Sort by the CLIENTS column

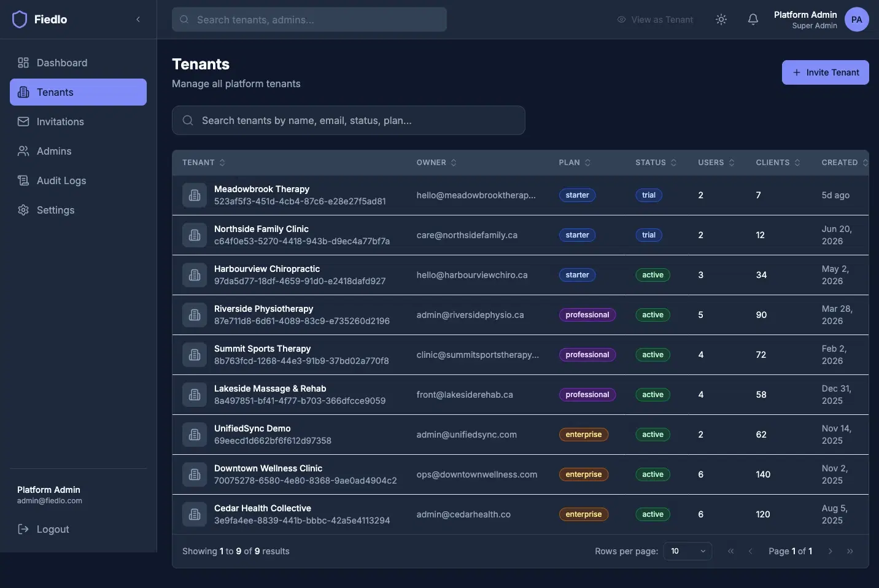pos(778,163)
